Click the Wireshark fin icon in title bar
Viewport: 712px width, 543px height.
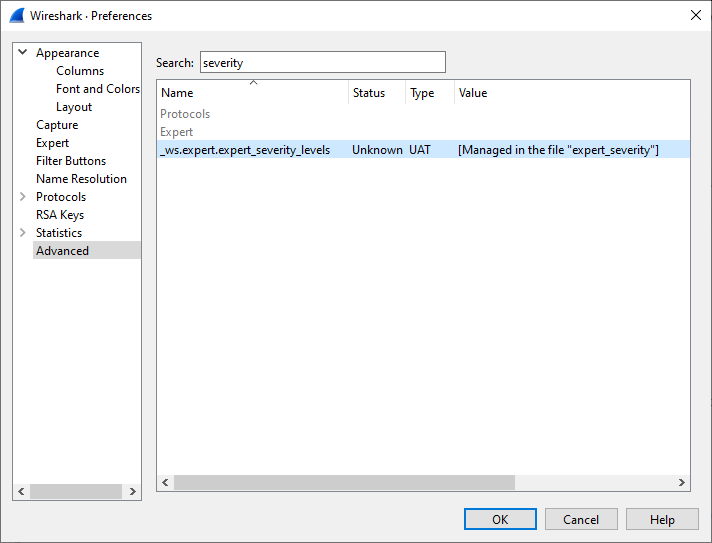tap(17, 15)
